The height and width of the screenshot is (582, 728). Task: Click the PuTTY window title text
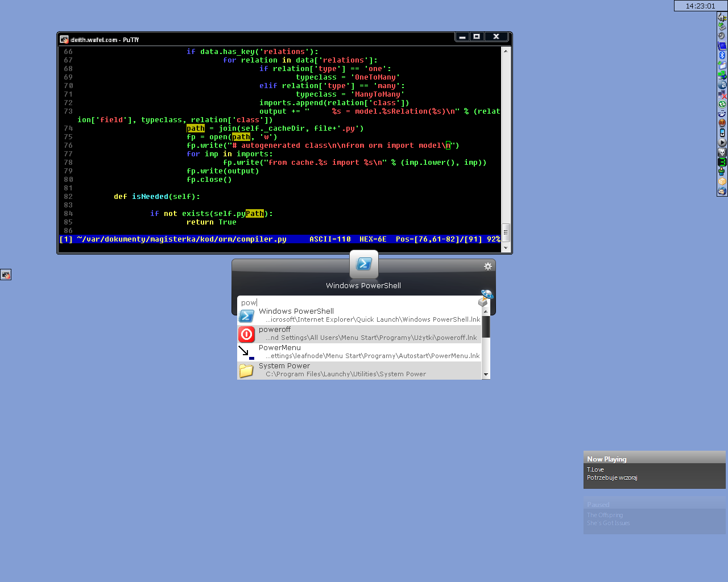(105, 40)
